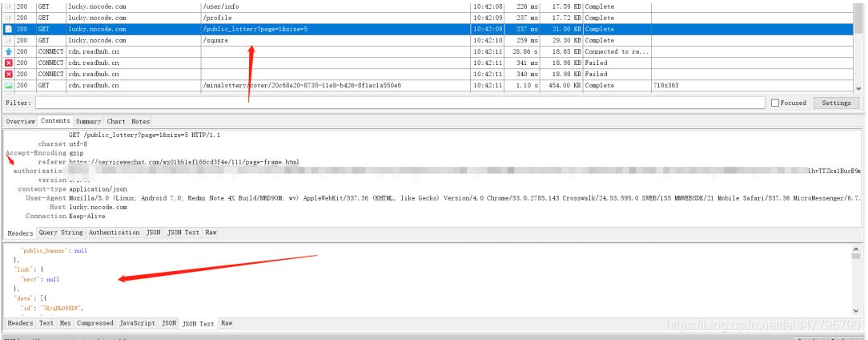Open the Notes tab
This screenshot has width=868, height=340.
141,121
